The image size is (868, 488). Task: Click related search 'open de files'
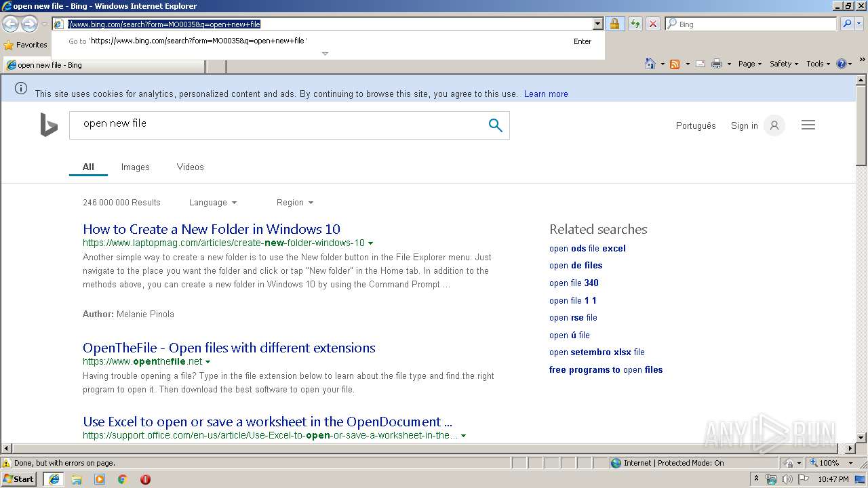[576, 266]
